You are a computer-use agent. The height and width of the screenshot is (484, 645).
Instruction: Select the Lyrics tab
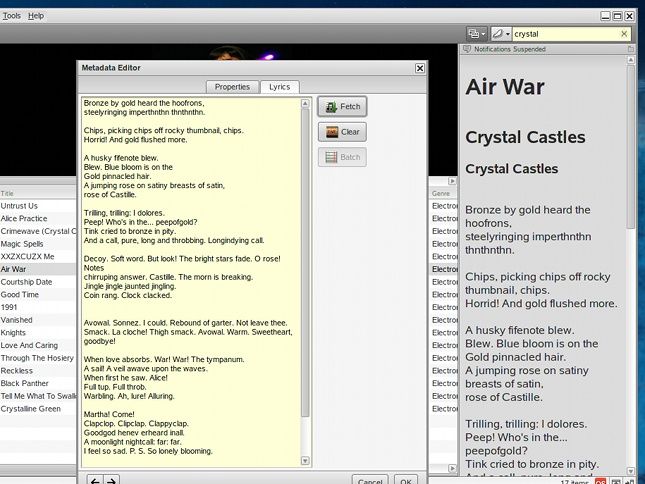[x=280, y=87]
